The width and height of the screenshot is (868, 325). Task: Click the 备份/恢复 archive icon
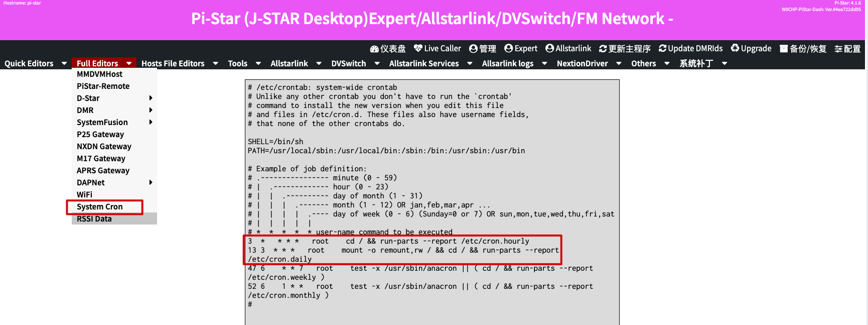[784, 49]
